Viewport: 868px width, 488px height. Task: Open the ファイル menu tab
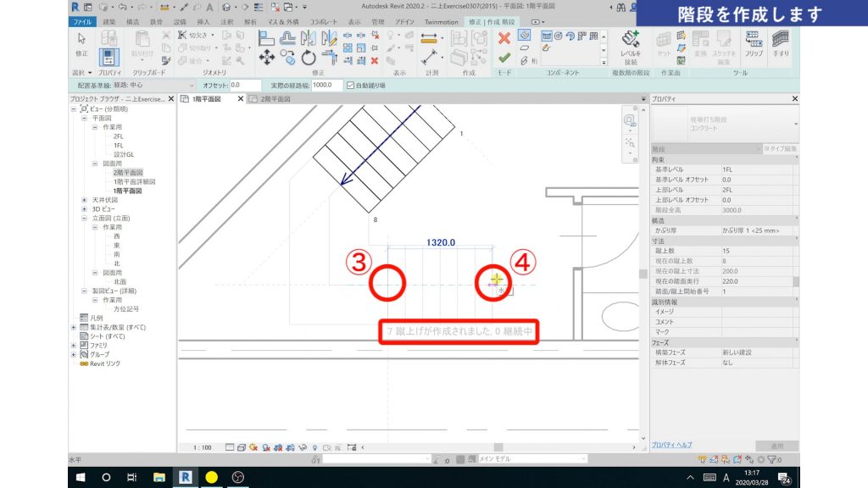point(82,20)
